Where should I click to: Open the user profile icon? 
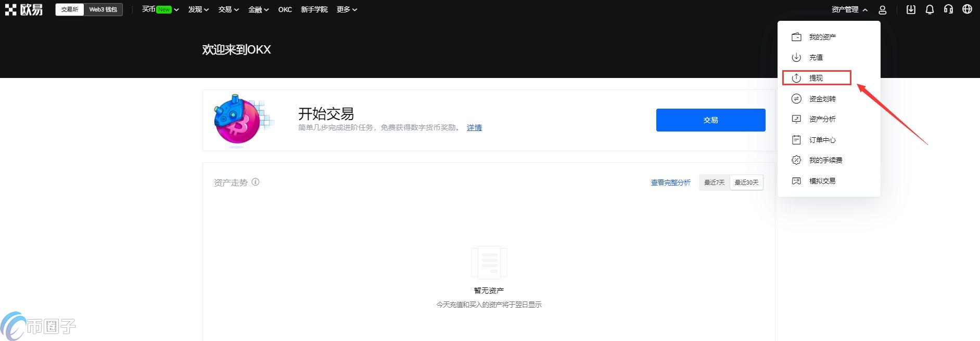[883, 9]
